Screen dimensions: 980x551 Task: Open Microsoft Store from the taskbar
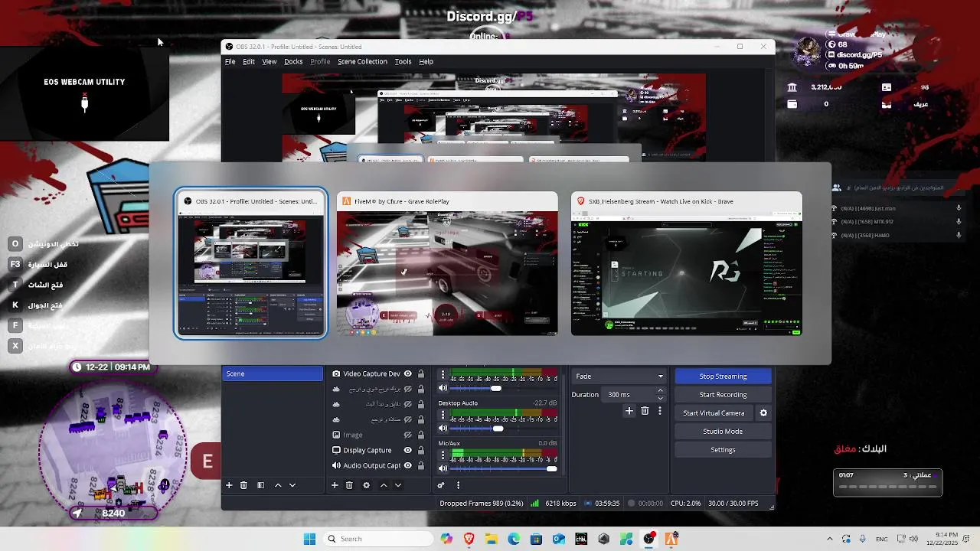(536, 539)
